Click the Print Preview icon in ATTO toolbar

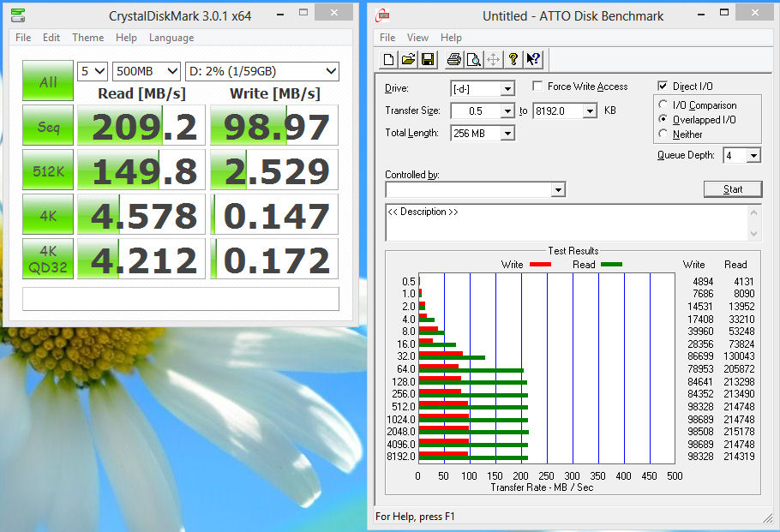tap(473, 60)
